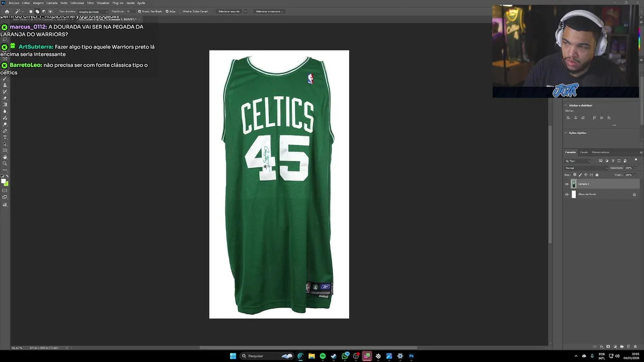The image size is (644, 362).
Task: Switch to the Canais tab
Action: [x=584, y=152]
